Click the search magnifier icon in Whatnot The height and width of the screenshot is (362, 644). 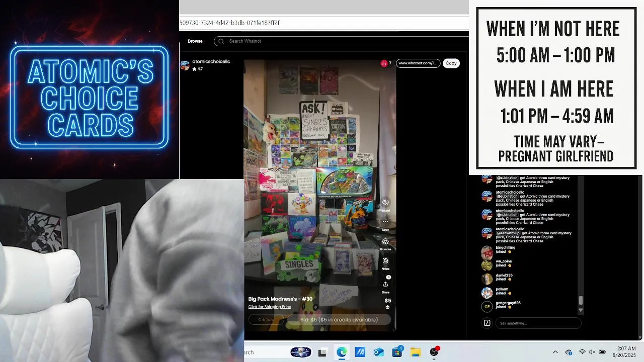click(221, 41)
